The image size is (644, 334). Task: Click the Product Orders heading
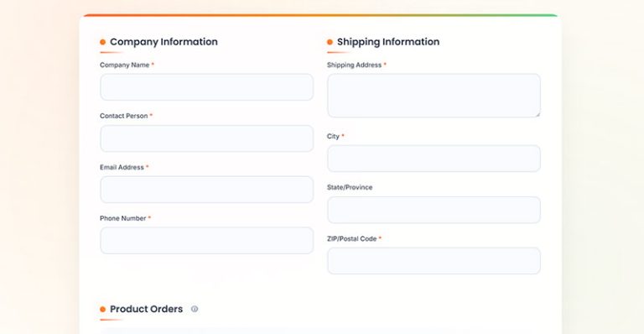tap(146, 309)
